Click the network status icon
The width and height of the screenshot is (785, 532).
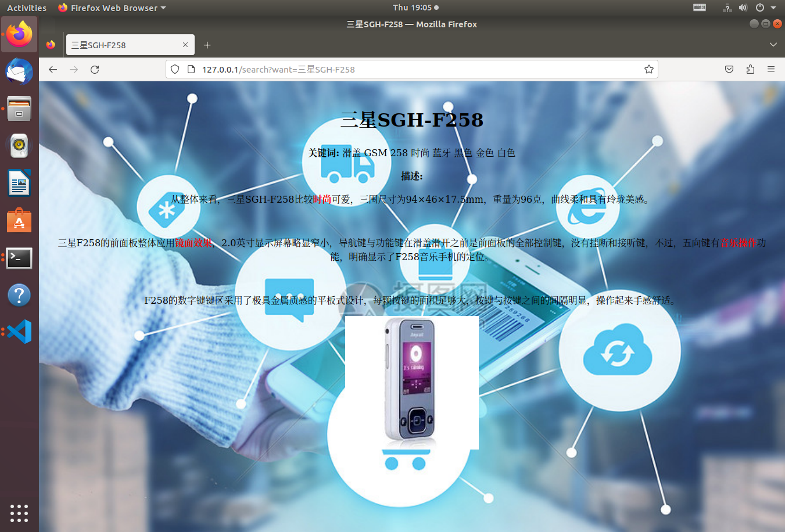coord(727,8)
